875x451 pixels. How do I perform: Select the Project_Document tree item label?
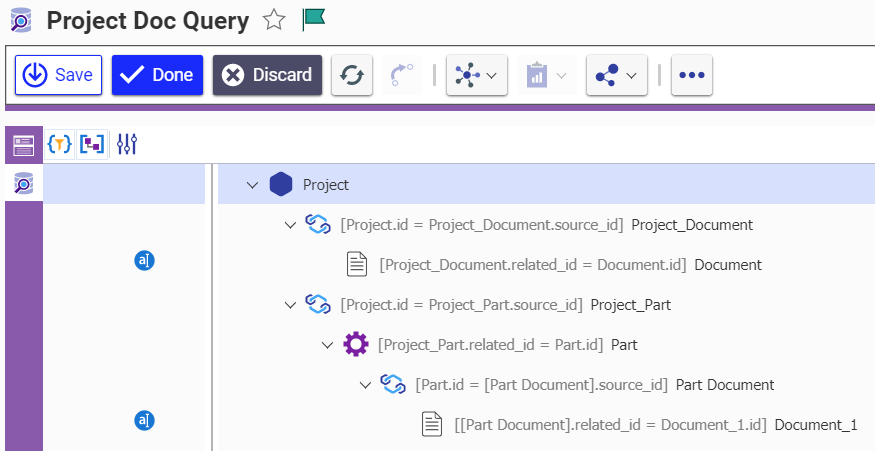click(692, 225)
